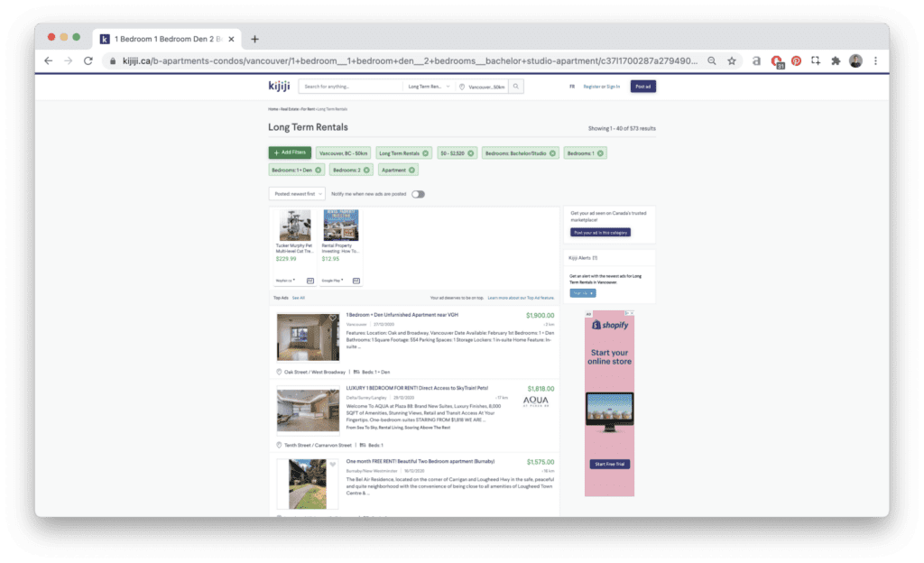Viewport: 924px width, 563px height.
Task: Open the Chrome extensions puzzle icon
Action: tap(836, 60)
